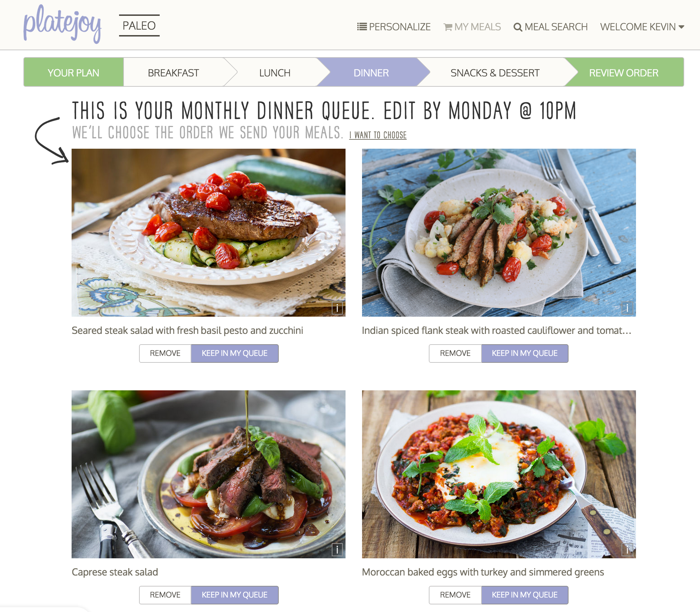This screenshot has height=612, width=700.
Task: Keep Indian spiced flank steak in queue
Action: point(524,353)
